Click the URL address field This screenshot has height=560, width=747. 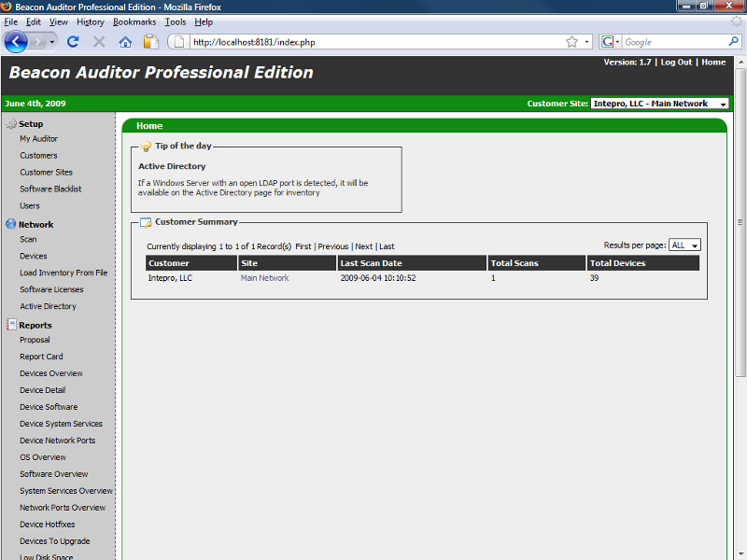click(376, 42)
